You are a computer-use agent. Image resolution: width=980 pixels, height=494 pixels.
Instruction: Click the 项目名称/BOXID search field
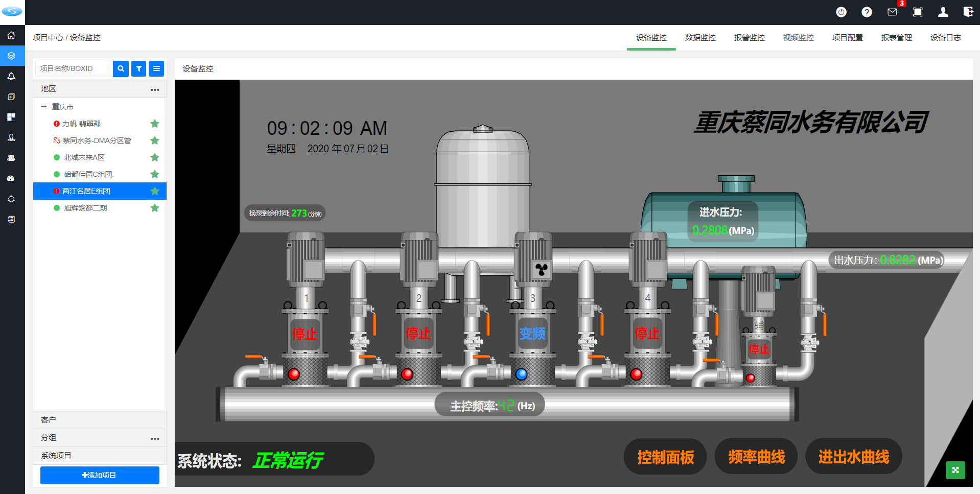tap(74, 68)
